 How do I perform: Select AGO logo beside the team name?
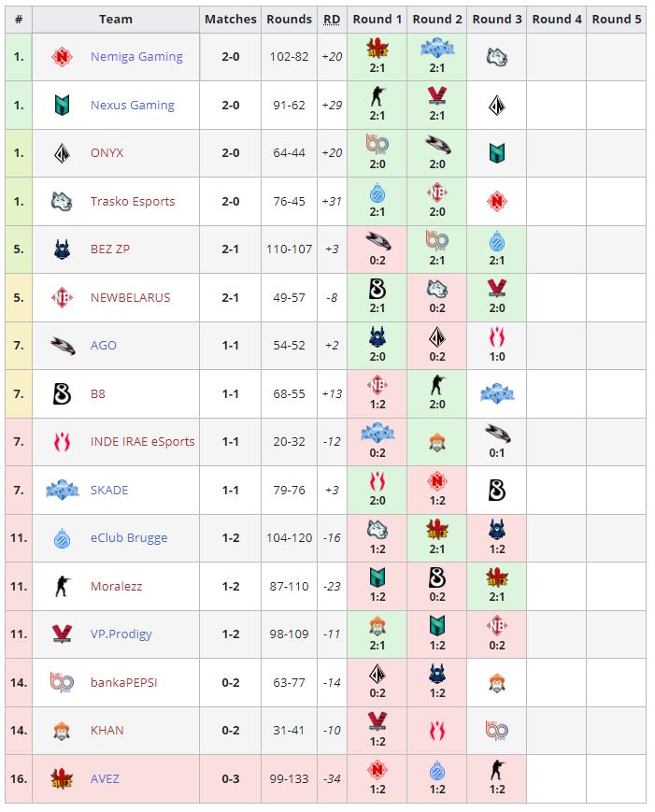[x=62, y=346]
